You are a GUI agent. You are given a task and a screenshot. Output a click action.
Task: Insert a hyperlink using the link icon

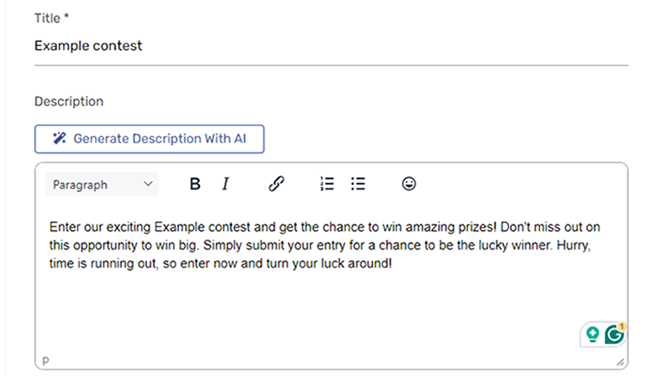point(276,184)
